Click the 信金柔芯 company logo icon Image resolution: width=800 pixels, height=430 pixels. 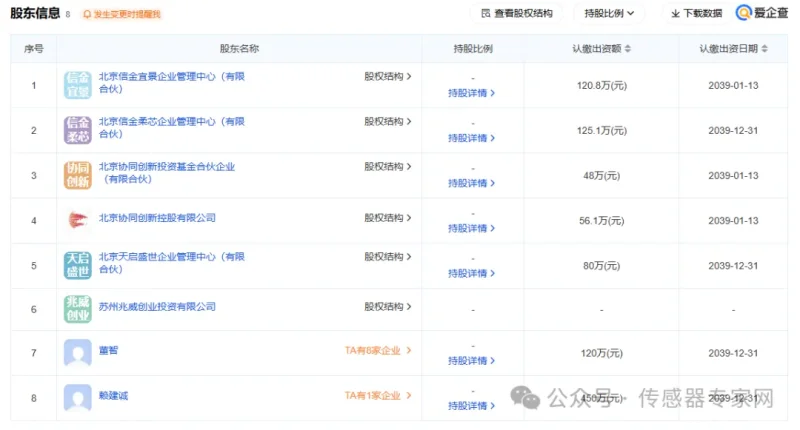78,130
